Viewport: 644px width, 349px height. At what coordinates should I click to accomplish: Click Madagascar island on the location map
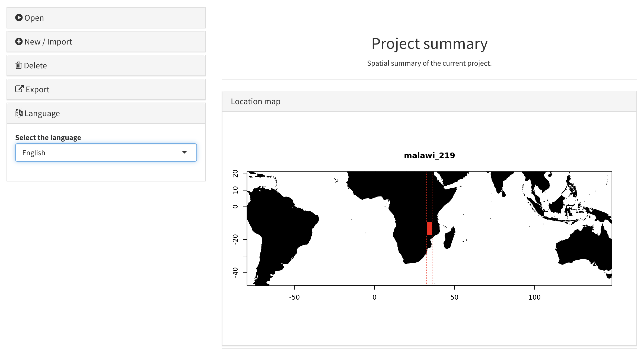(x=449, y=239)
